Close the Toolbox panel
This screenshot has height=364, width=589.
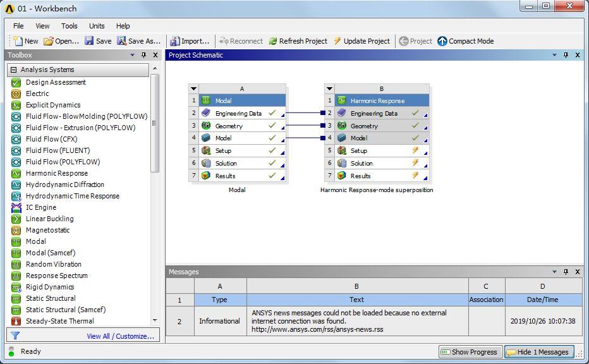[x=155, y=55]
